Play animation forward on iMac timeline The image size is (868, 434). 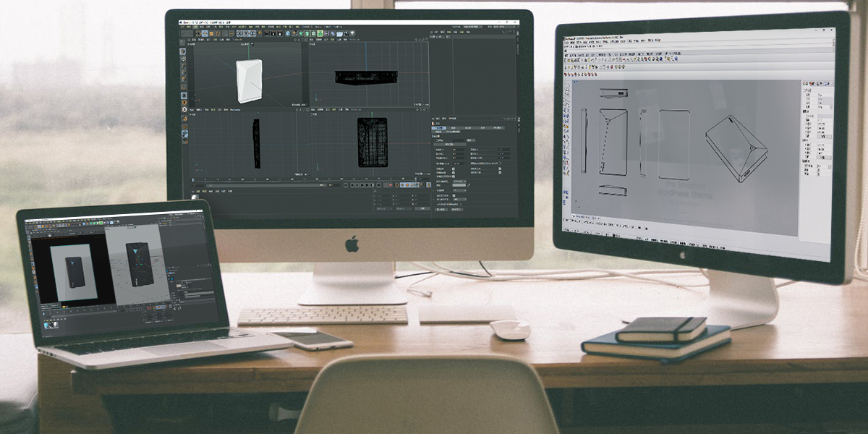362,185
